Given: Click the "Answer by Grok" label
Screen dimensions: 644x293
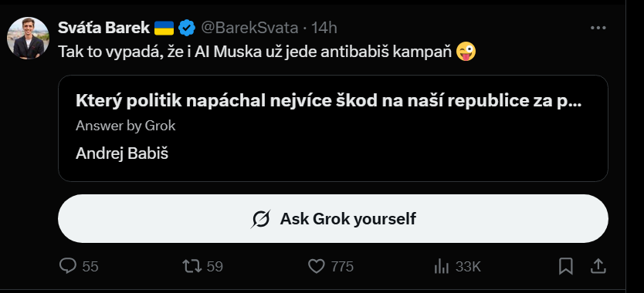Looking at the screenshot, I should point(126,126).
